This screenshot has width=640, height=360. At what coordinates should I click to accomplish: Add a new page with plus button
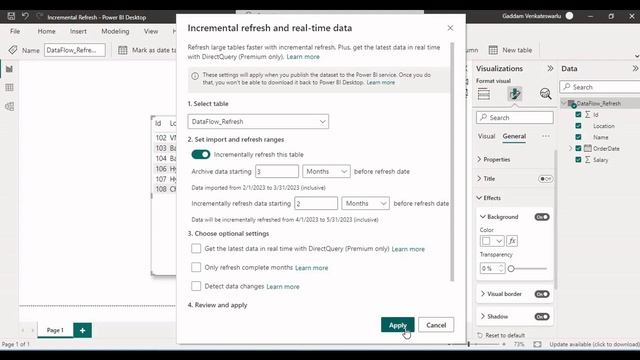[82, 330]
